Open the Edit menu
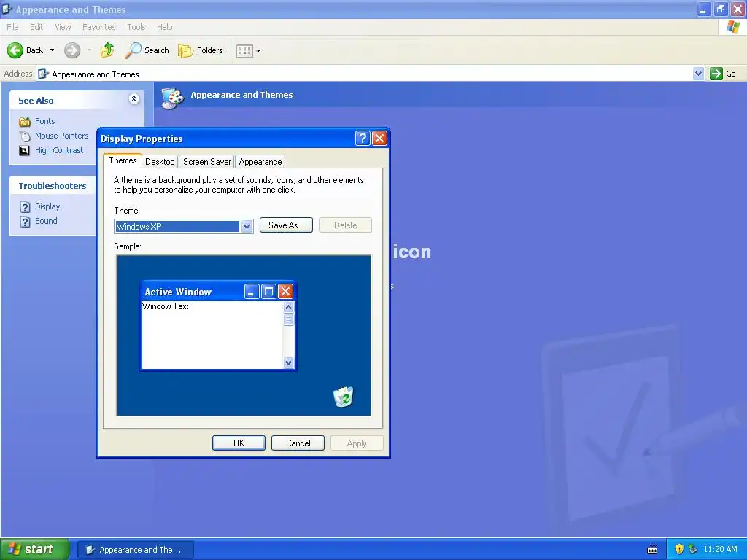This screenshot has width=747, height=560. (36, 27)
